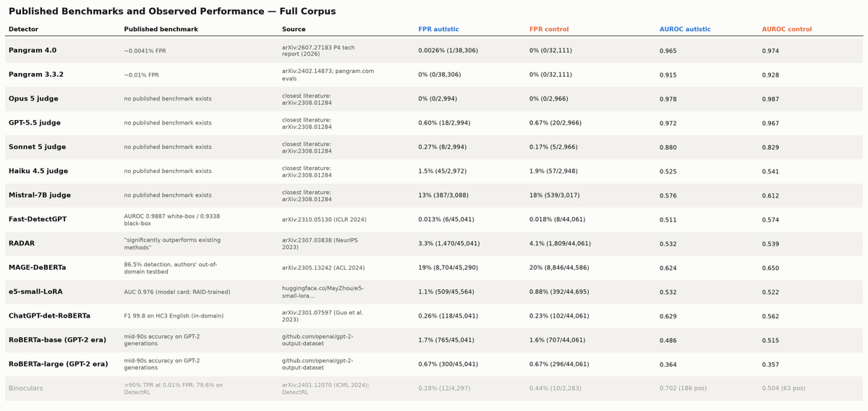The width and height of the screenshot is (868, 411).
Task: Select the 'Pangram 3.3.2' detector name
Action: 36,75
